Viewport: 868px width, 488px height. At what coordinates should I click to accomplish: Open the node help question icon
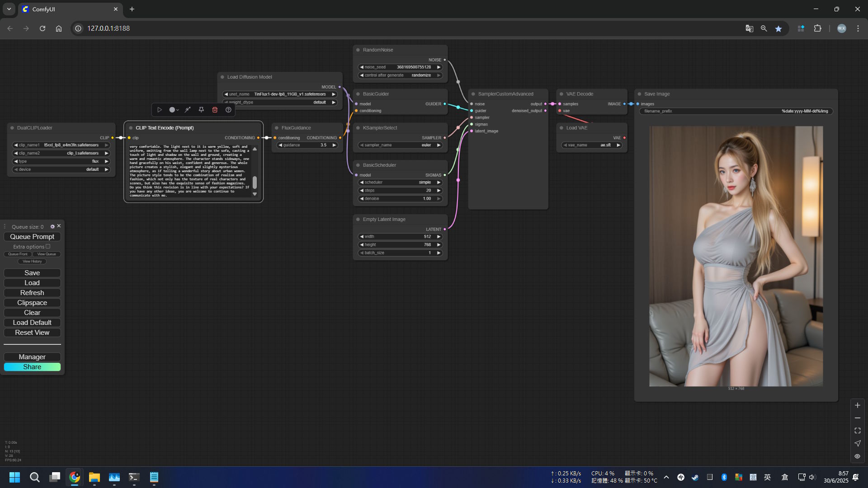point(228,110)
